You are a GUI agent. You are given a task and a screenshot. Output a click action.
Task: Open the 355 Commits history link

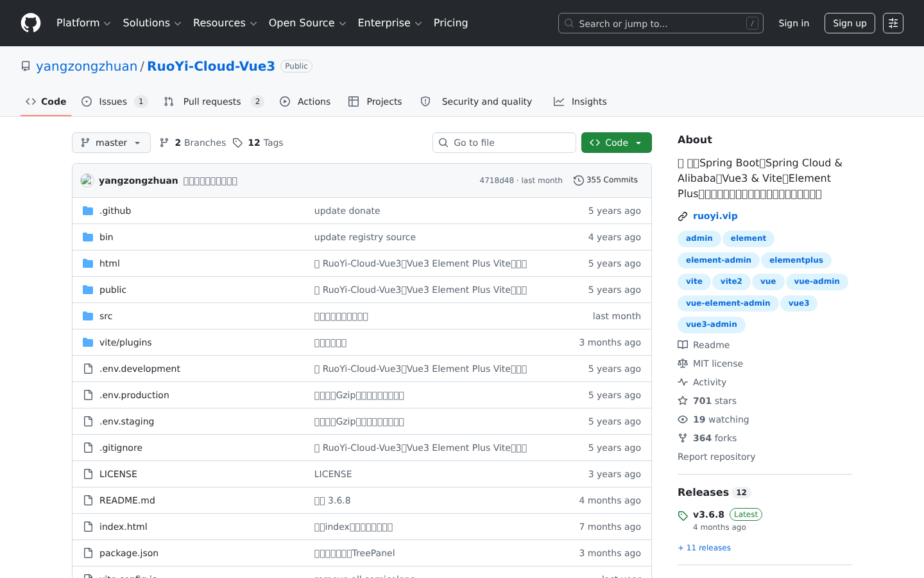[x=606, y=180]
